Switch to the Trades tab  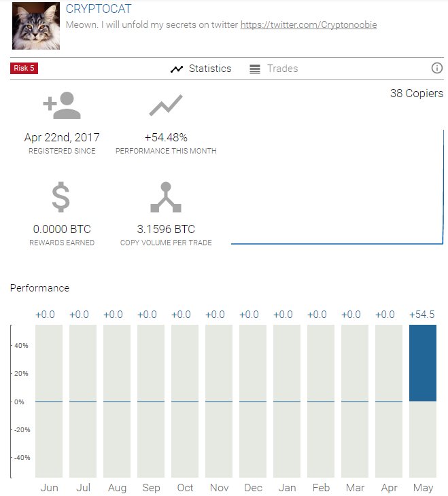click(274, 69)
